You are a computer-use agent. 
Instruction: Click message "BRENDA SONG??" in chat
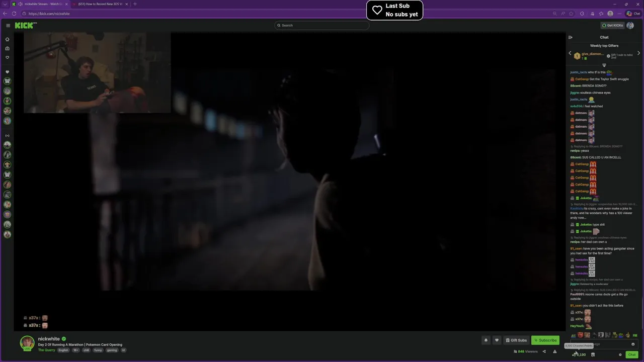pos(594,86)
